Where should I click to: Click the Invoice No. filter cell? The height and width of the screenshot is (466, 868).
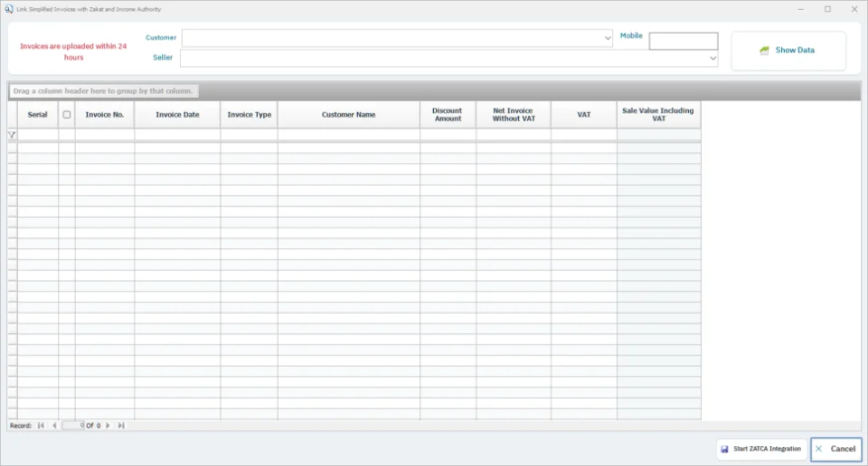coord(105,135)
